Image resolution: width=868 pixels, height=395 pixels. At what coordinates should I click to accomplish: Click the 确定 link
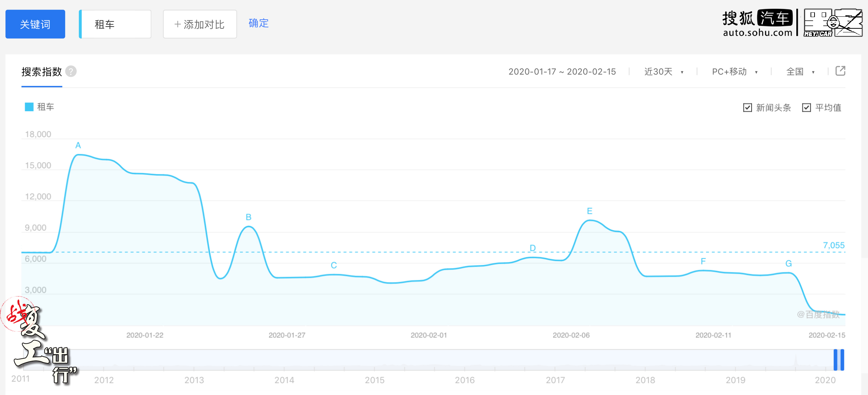[259, 23]
